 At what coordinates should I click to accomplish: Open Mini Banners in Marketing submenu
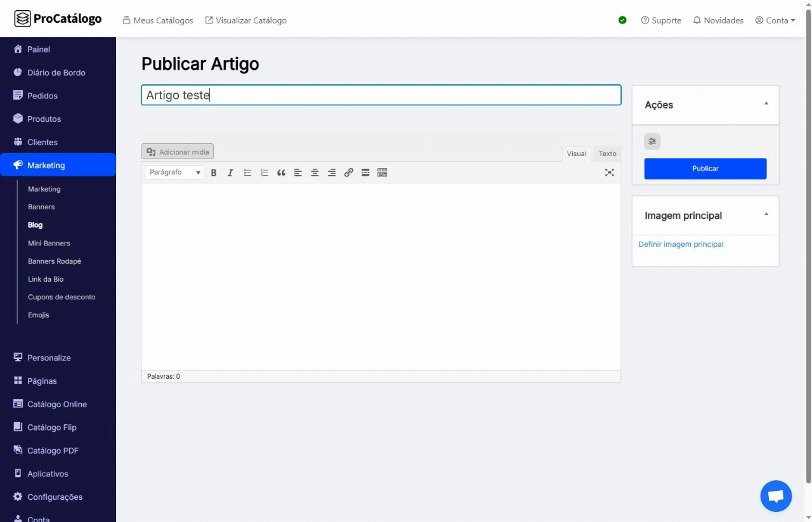49,243
